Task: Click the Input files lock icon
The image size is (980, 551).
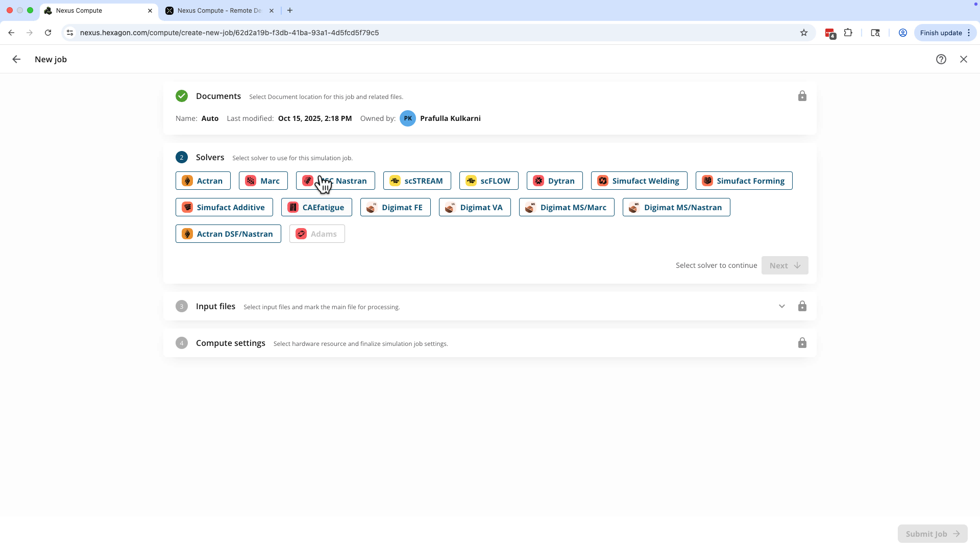Action: (802, 306)
